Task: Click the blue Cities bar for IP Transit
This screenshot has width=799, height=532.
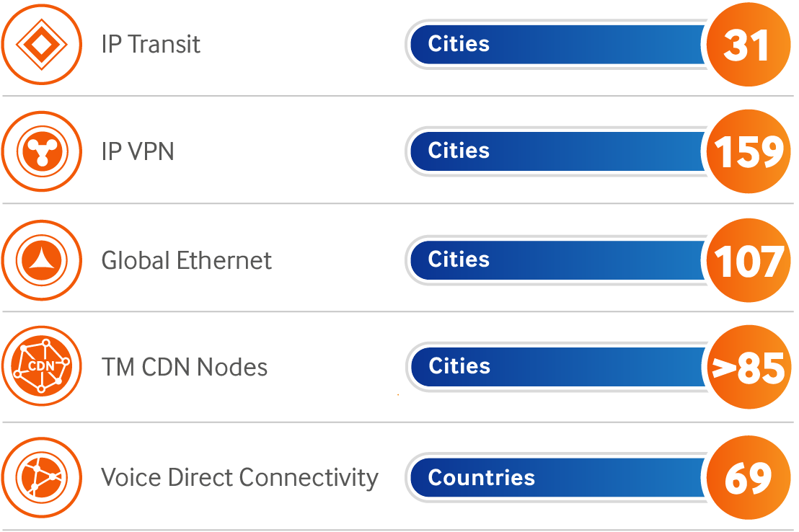Action: (x=555, y=45)
